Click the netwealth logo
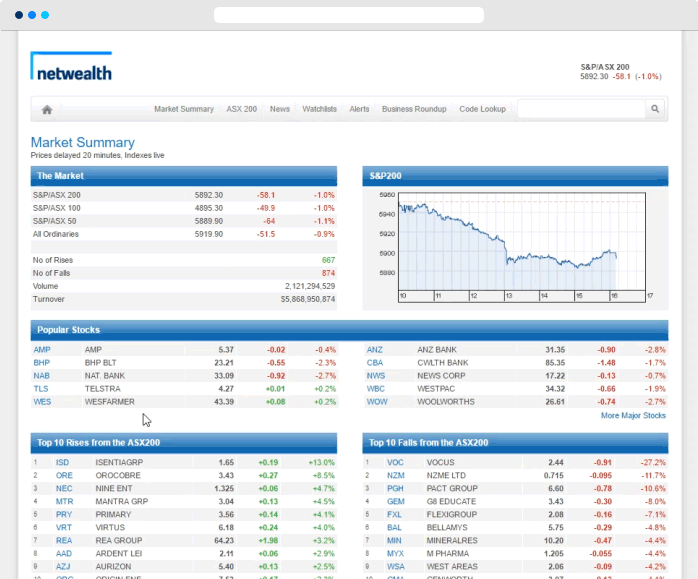This screenshot has height=579, width=698. pos(71,67)
